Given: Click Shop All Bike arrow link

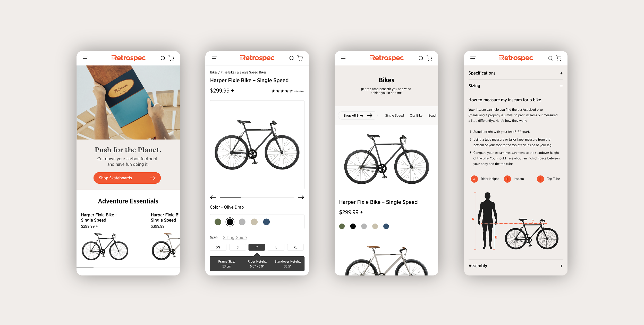Looking at the screenshot, I should tap(357, 115).
